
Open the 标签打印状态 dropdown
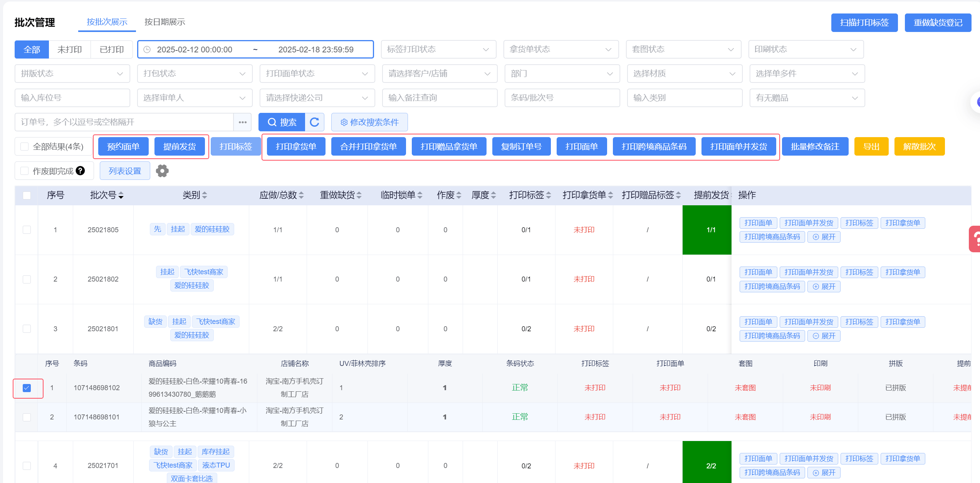click(438, 49)
